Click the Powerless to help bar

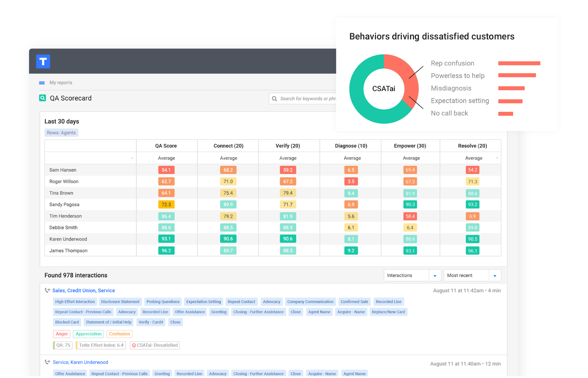tap(517, 75)
